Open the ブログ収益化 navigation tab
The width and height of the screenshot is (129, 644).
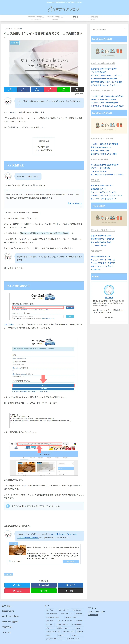coord(93,17)
